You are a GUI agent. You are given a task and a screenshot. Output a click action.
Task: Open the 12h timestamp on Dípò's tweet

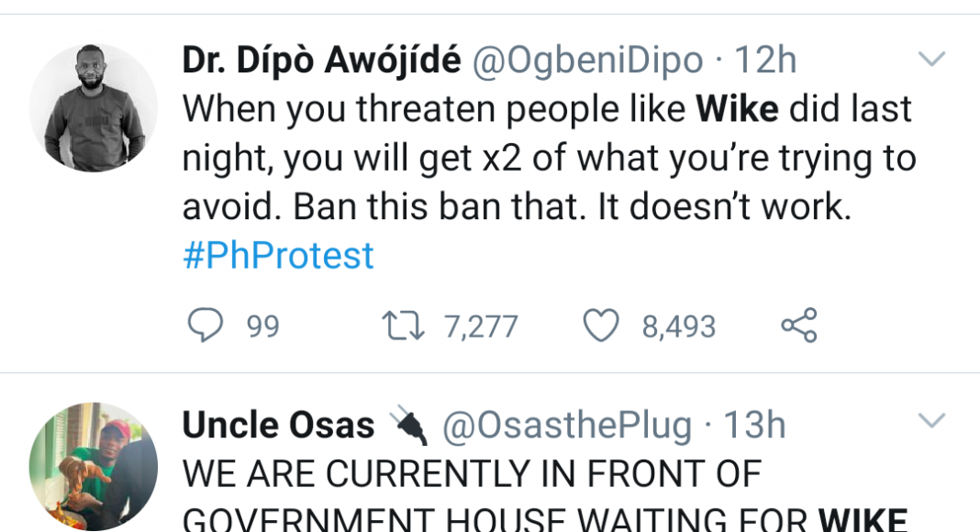[765, 61]
